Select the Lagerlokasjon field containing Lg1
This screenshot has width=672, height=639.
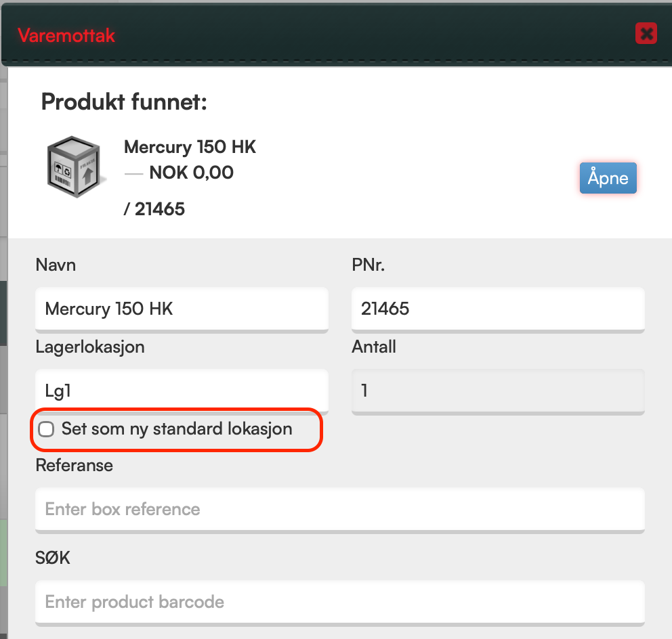pos(182,391)
